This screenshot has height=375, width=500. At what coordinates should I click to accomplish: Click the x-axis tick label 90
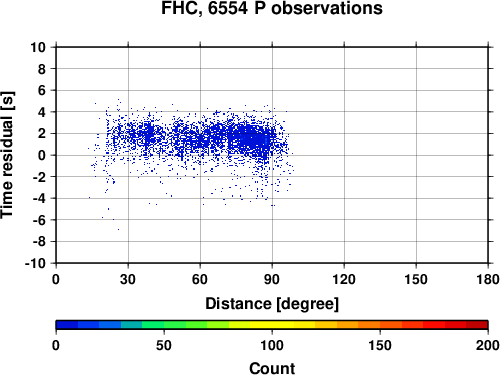272,279
